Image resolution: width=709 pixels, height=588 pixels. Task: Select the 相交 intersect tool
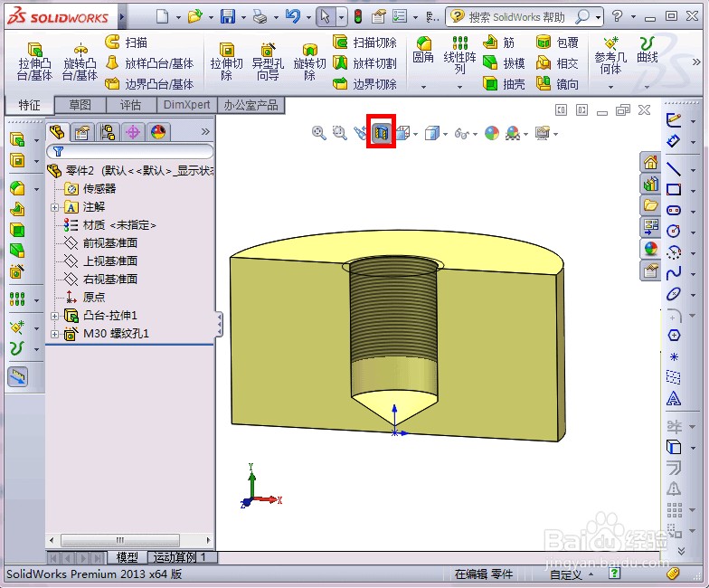[557, 63]
